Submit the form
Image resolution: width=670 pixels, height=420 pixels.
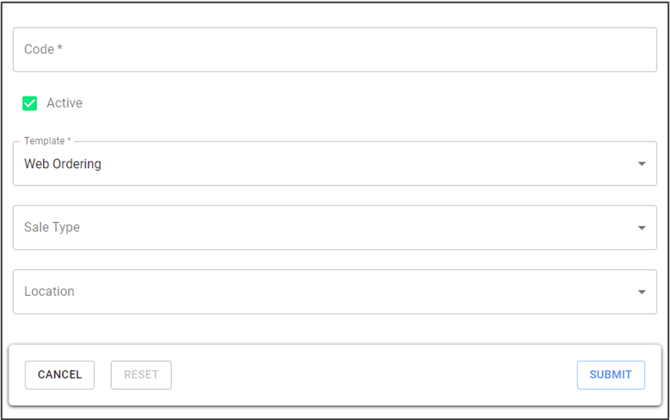click(610, 375)
